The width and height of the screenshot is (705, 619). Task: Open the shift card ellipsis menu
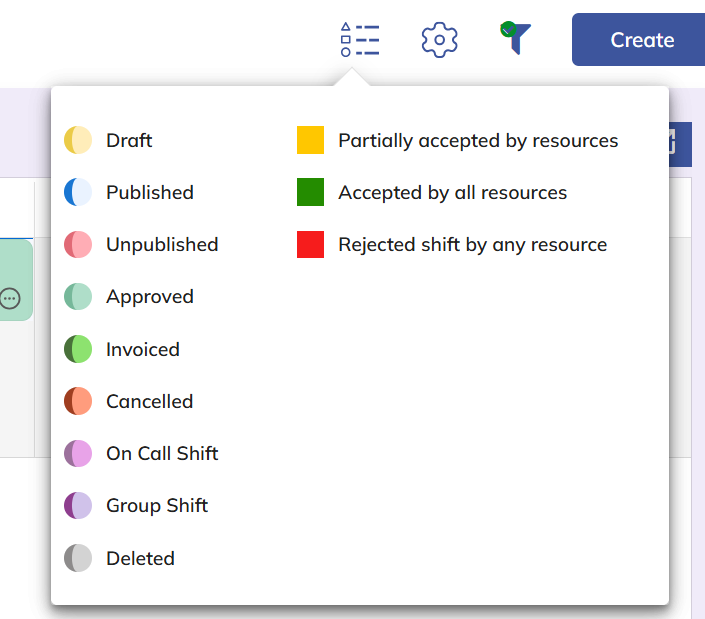point(10,298)
